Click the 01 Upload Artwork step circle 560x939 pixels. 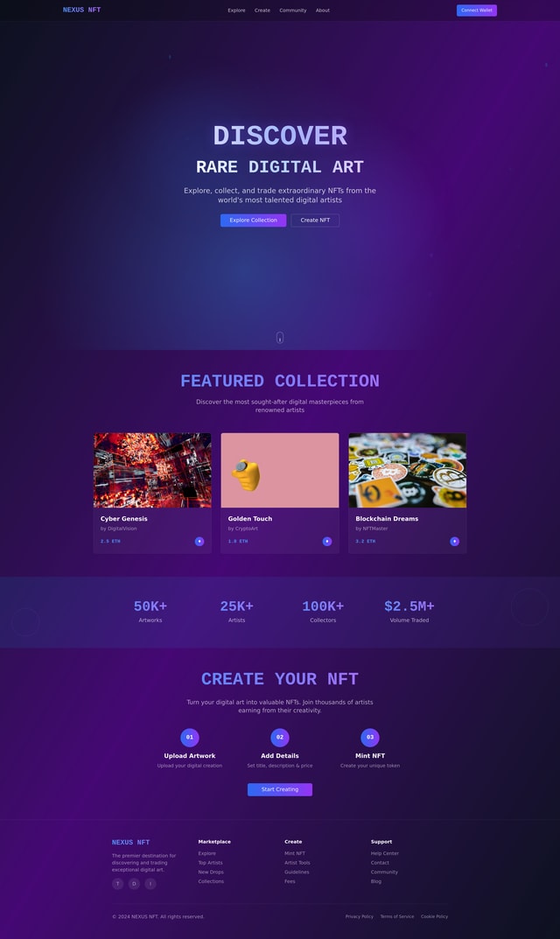[190, 737]
